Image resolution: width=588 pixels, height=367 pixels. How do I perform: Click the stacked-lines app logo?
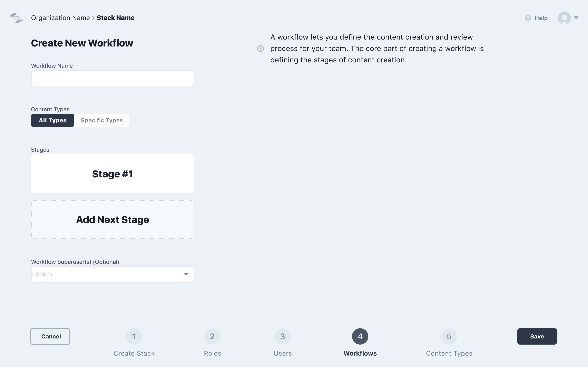coord(16,18)
